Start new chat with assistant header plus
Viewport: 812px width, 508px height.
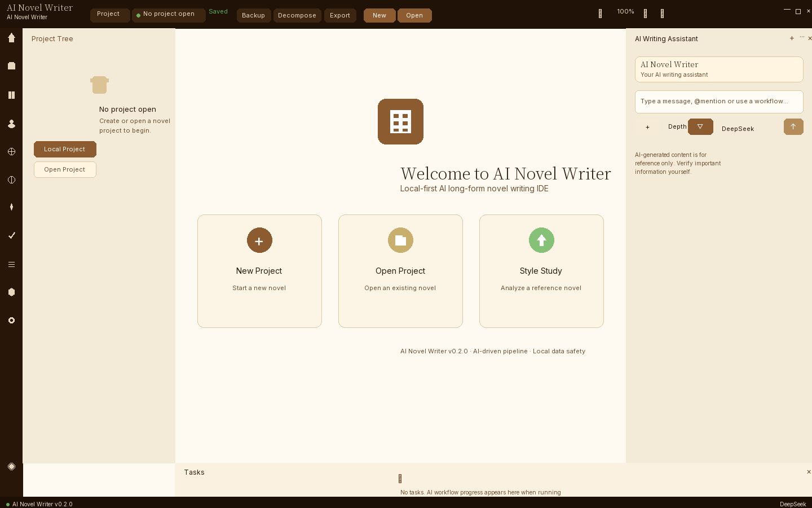[x=792, y=38]
